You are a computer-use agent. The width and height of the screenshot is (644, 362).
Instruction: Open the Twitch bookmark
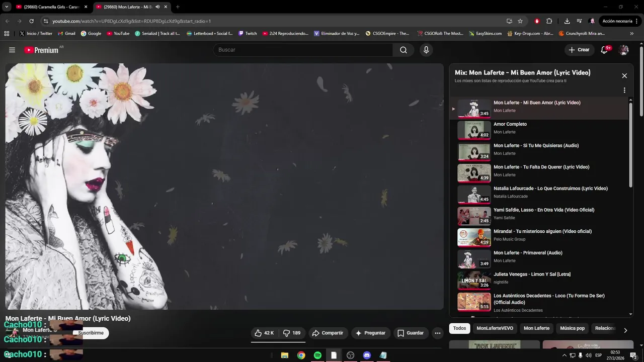pyautogui.click(x=248, y=34)
